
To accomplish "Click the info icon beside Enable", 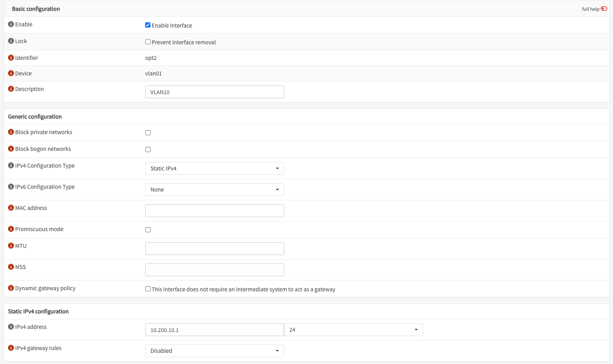I will click(x=11, y=24).
